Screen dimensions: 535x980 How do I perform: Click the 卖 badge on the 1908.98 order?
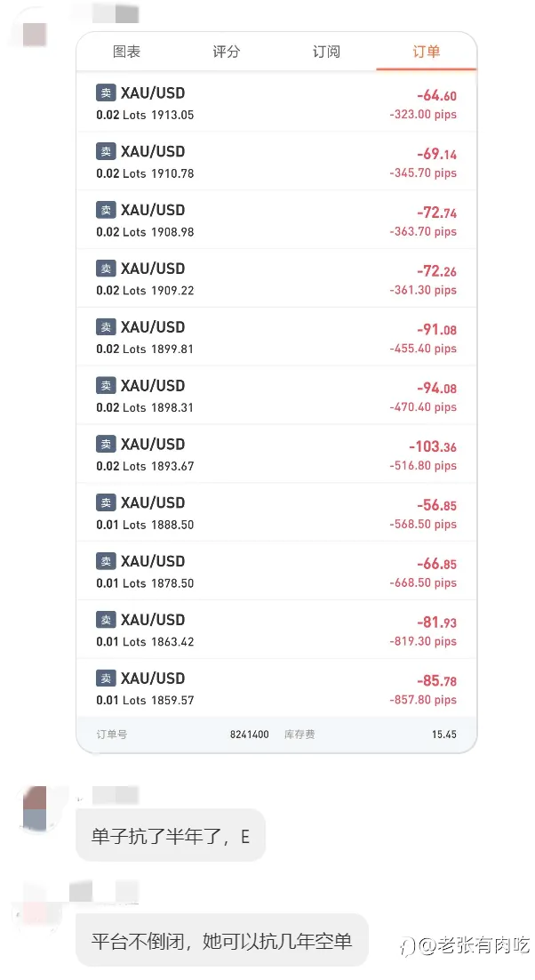pos(106,209)
